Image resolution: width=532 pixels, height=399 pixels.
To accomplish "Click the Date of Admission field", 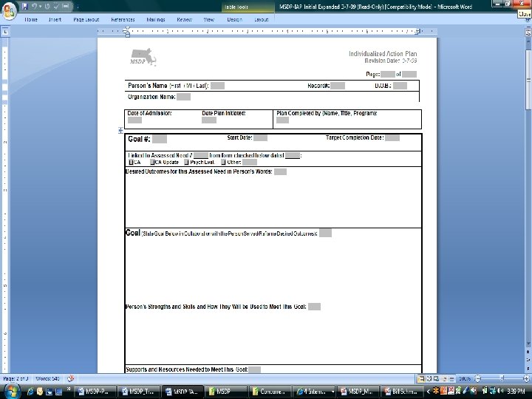I will (x=134, y=120).
